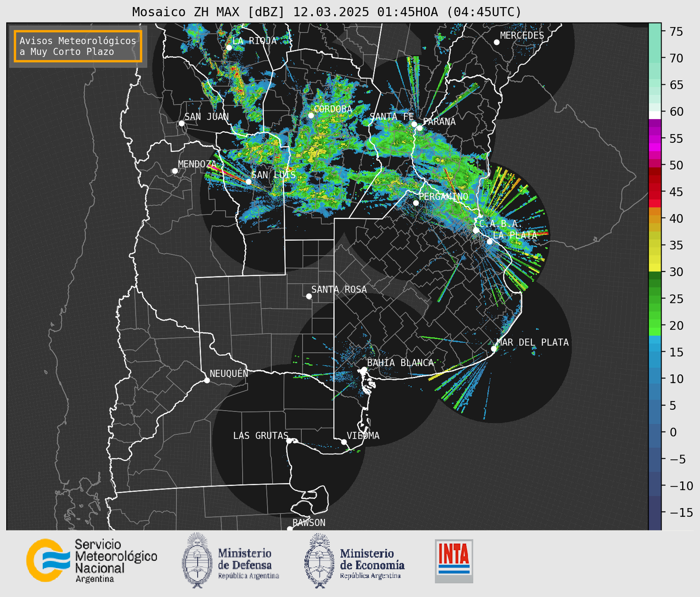
Task: Click the MAR DEL PLATA city marker dot
Action: (494, 349)
